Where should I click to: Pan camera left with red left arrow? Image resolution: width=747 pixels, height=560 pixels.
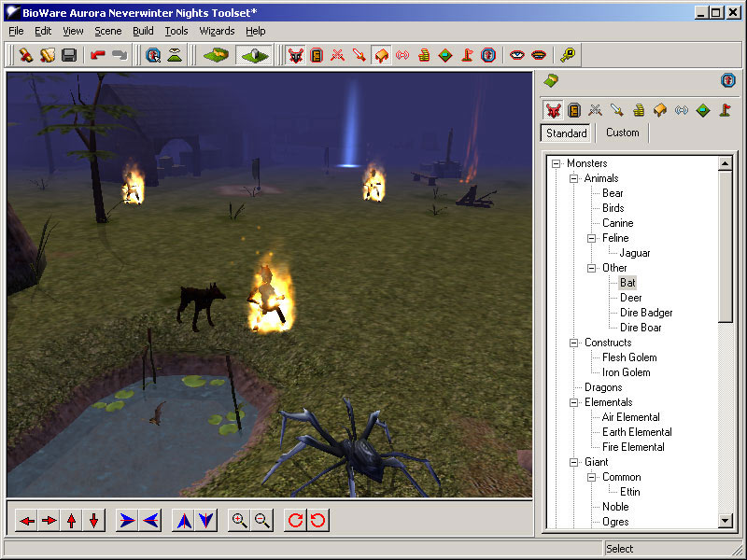point(27,520)
